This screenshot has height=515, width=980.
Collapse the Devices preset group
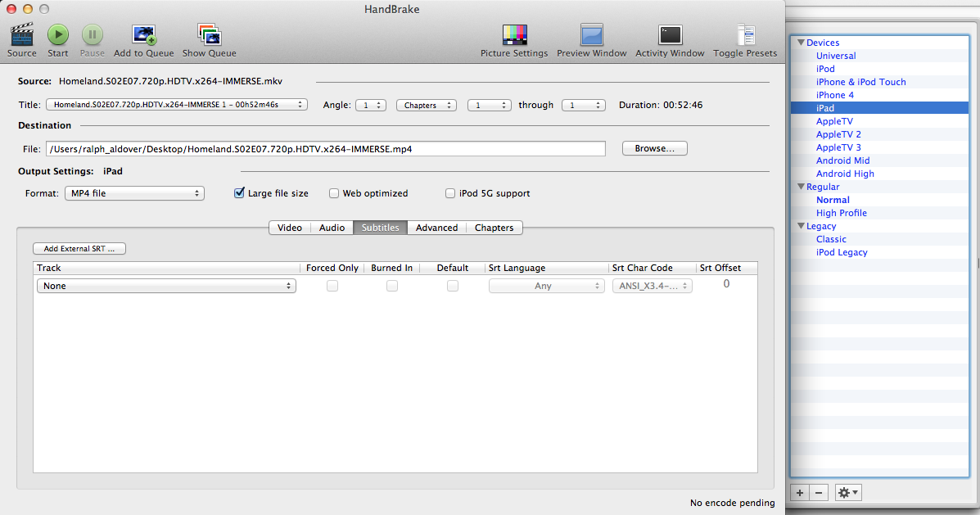(801, 43)
